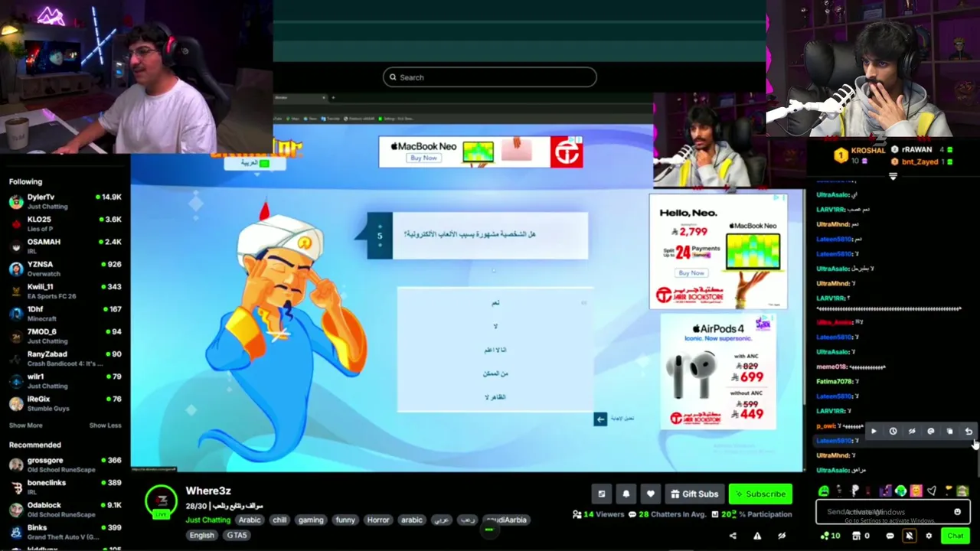Screen dimensions: 980x551
Task: Open the AirPods 4 advertisement
Action: pyautogui.click(x=718, y=373)
